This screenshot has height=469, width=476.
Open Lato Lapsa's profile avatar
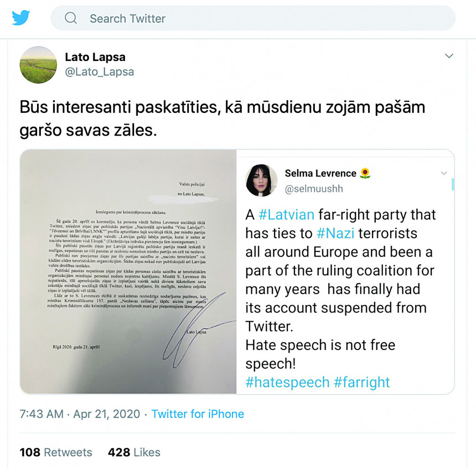38,65
